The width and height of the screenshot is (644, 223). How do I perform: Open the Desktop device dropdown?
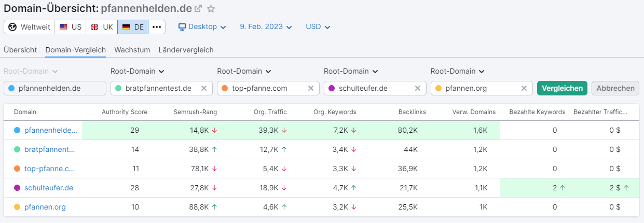(202, 27)
